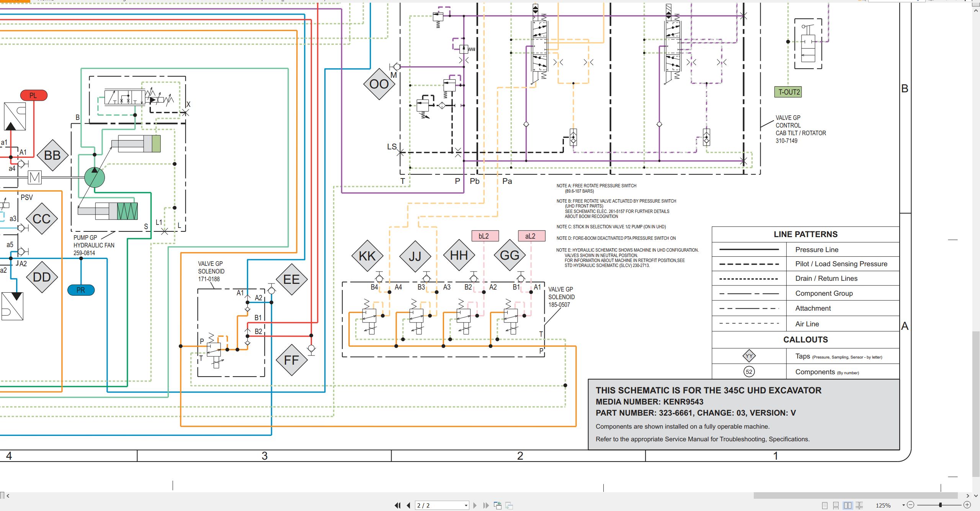Image resolution: width=980 pixels, height=511 pixels.
Task: Click the Component Group legend entry
Action: pyautogui.click(x=824, y=293)
